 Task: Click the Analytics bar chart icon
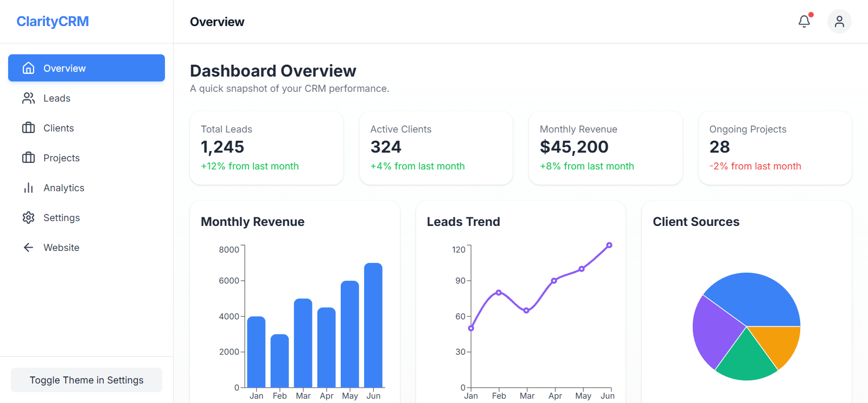point(28,188)
